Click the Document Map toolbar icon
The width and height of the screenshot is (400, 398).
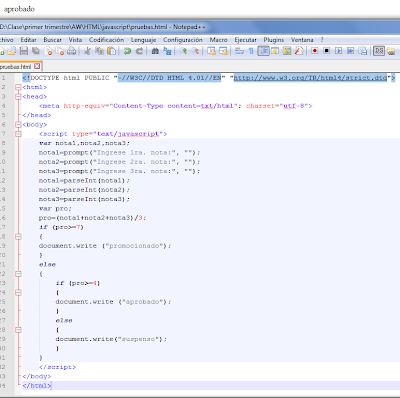pyautogui.click(x=287, y=51)
